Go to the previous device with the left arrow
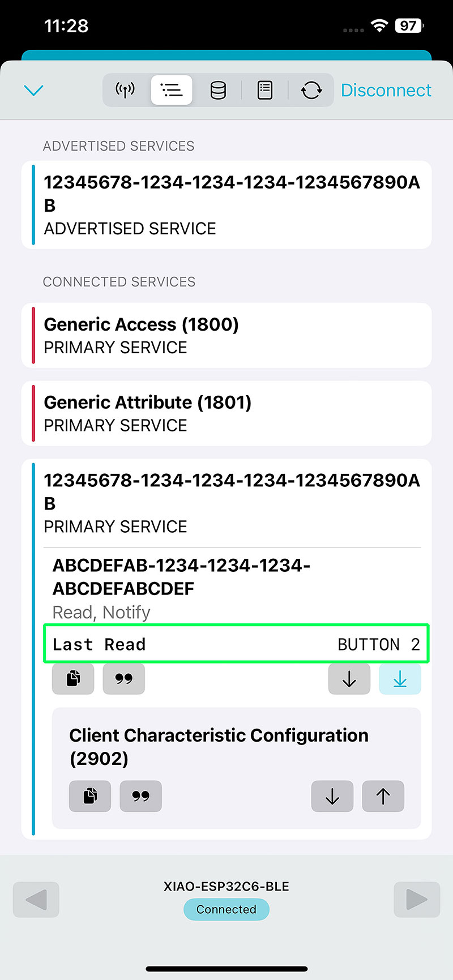Screen dimensions: 453x980 pos(36,899)
